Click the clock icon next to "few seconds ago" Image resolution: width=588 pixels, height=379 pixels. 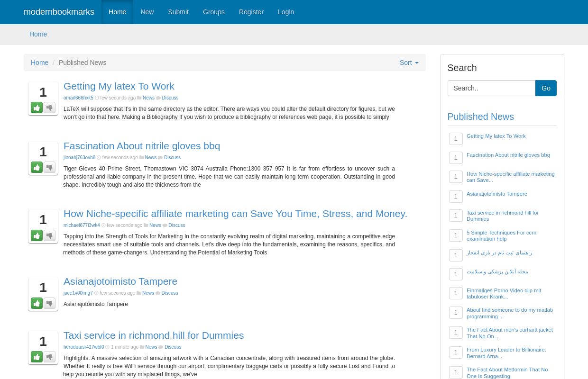click(98, 98)
